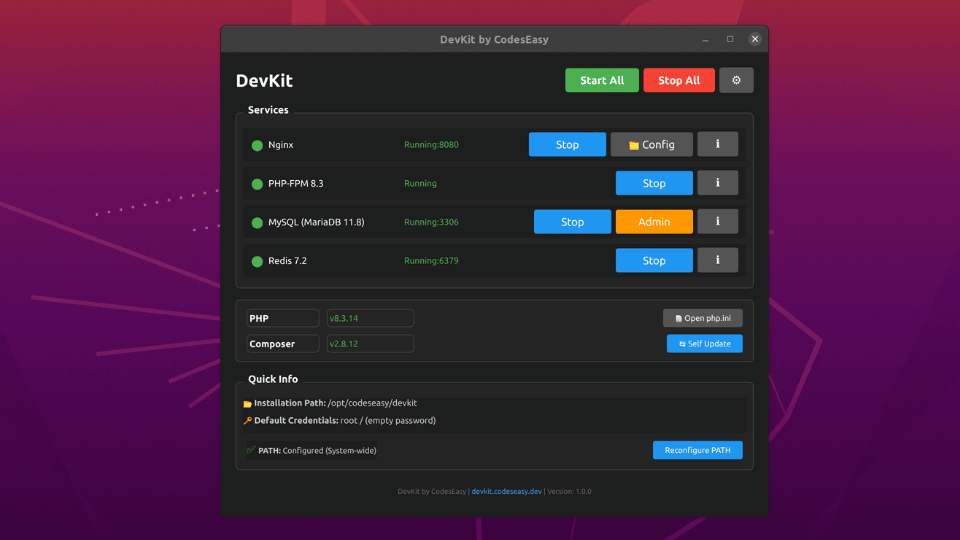Screen dimensions: 960x540
Task: Click the MySQL (MariaDB 11.8) service name
Action: click(316, 222)
